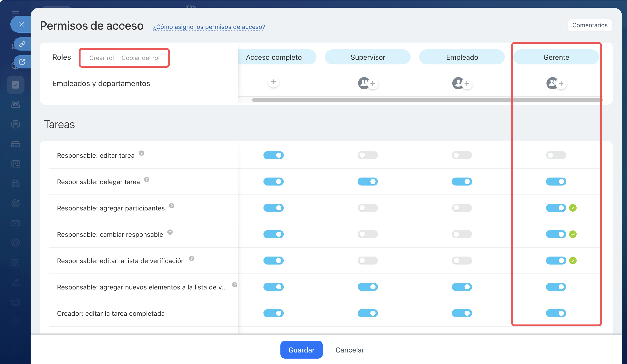Disable editar tarea completada for Gerente
Image resolution: width=627 pixels, height=364 pixels.
coord(556,313)
